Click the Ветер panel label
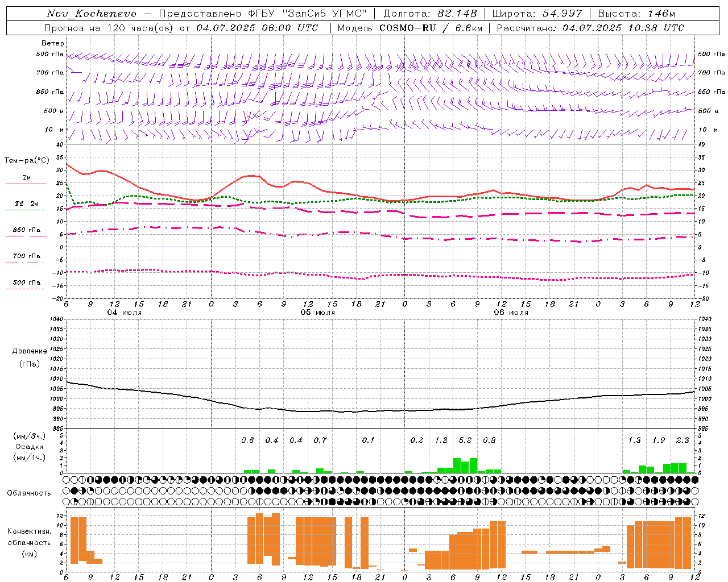This screenshot has width=728, height=582. (x=53, y=43)
